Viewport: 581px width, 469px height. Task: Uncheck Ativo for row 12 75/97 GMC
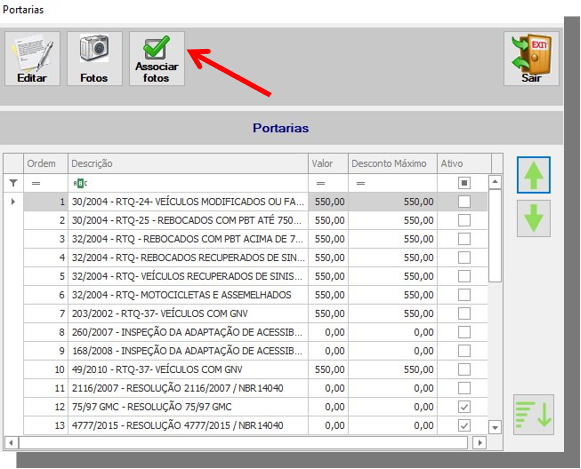464,407
